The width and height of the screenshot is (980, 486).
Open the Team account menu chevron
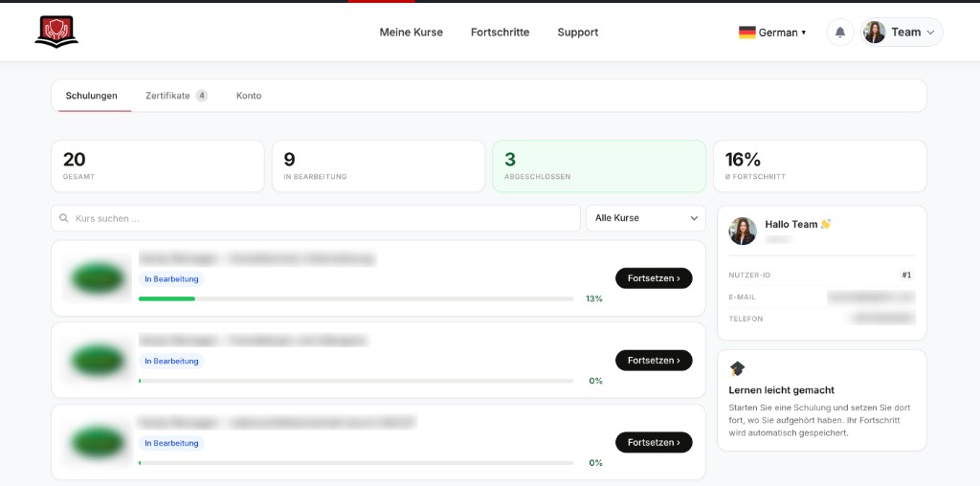pyautogui.click(x=930, y=33)
